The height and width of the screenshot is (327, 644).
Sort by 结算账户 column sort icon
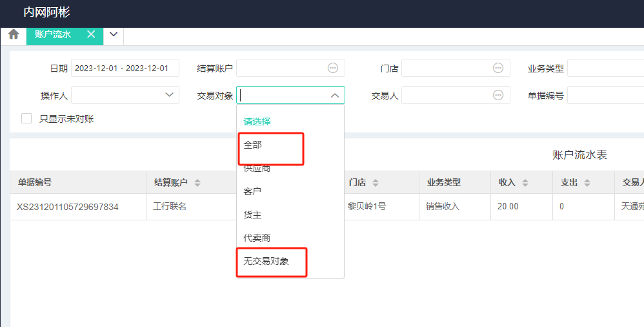[197, 183]
